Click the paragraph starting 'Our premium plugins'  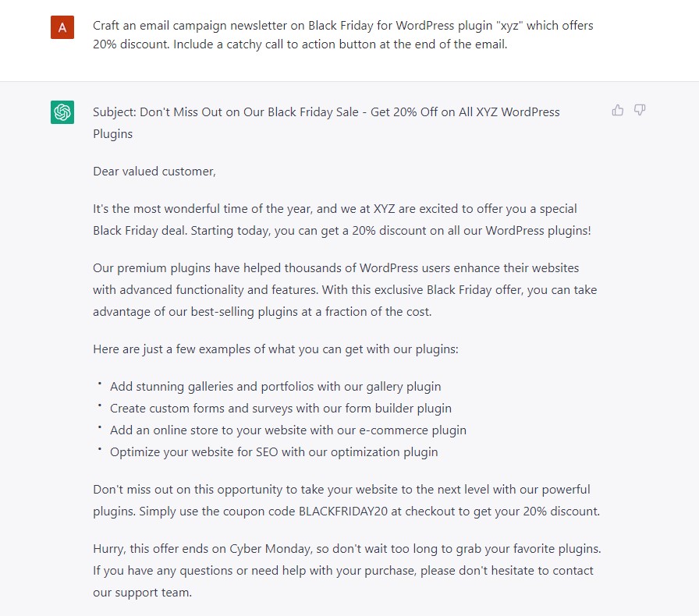pos(345,290)
